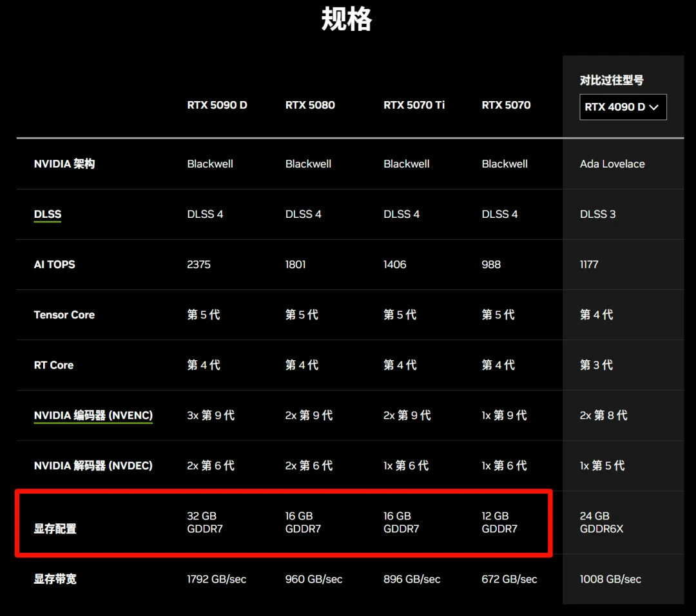The height and width of the screenshot is (616, 696).
Task: Select the RTX 5080 column header
Action: 310,105
